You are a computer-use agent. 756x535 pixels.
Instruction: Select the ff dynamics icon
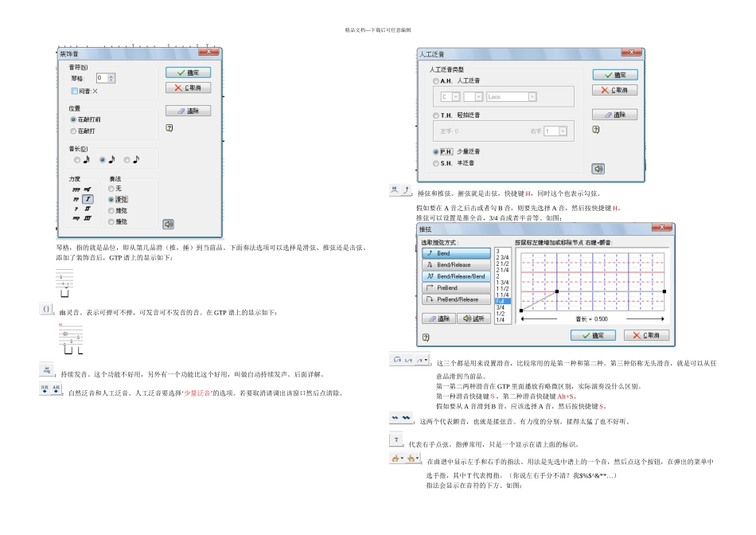[88, 209]
